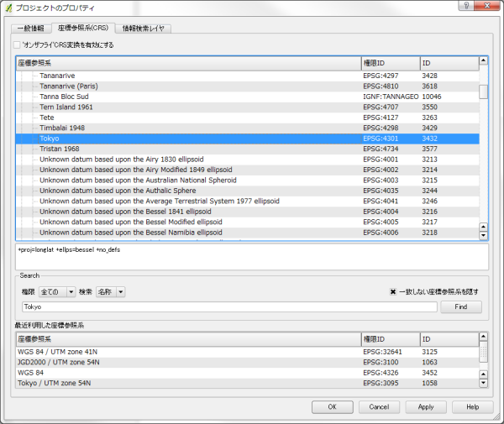Select the Tristan 1968 row

tap(248, 149)
